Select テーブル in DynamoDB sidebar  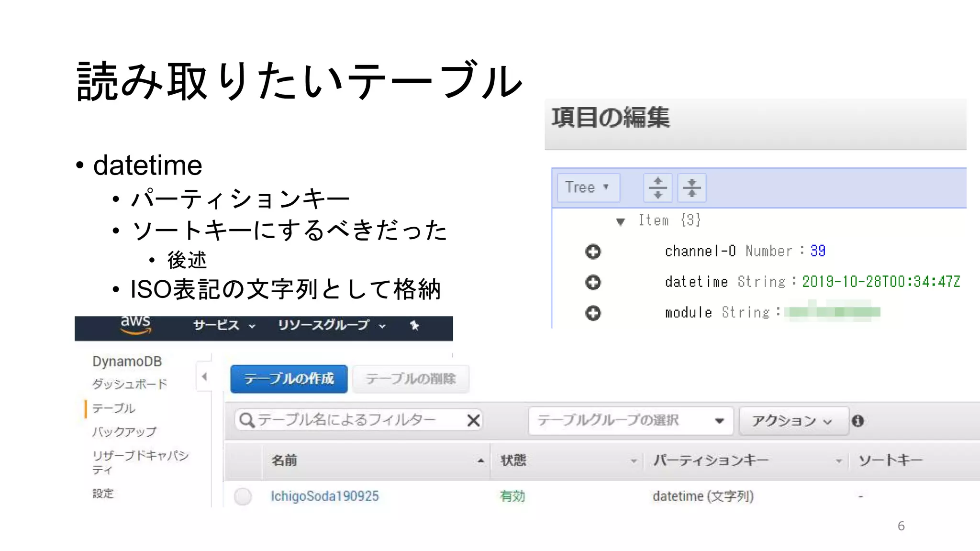point(114,408)
